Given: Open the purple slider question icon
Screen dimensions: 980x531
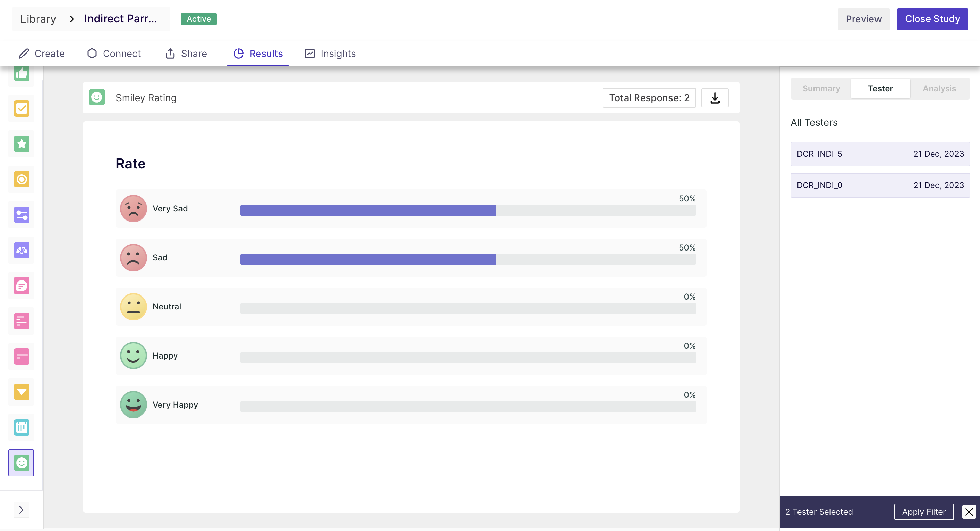Looking at the screenshot, I should tap(21, 215).
